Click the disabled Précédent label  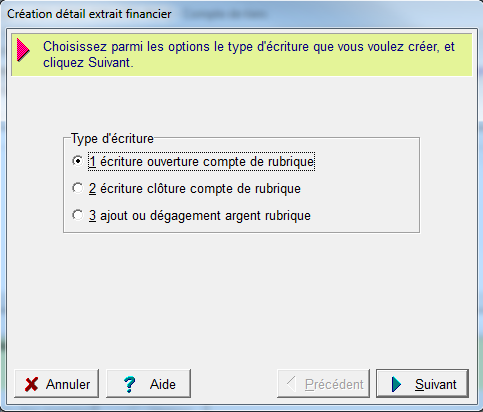(x=334, y=384)
